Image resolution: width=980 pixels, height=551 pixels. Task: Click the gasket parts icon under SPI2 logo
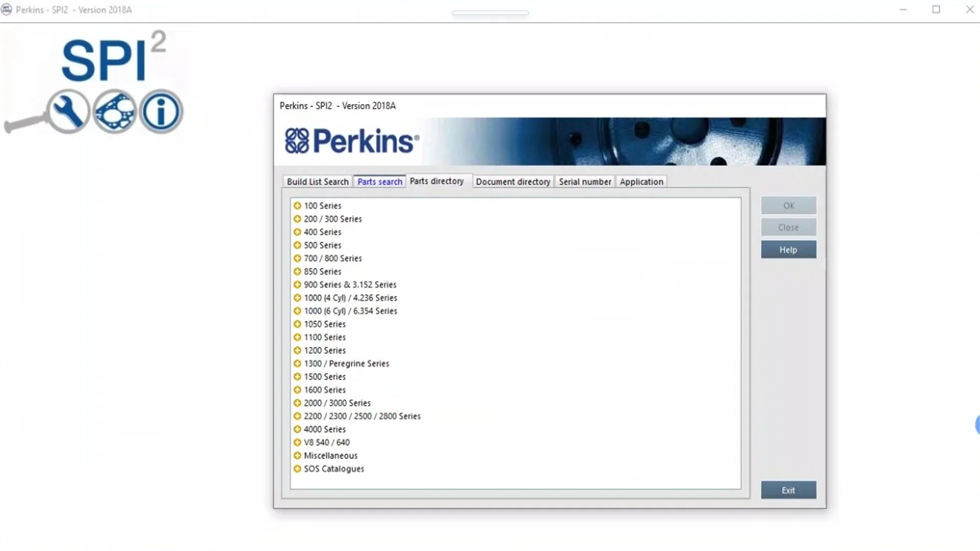[115, 111]
